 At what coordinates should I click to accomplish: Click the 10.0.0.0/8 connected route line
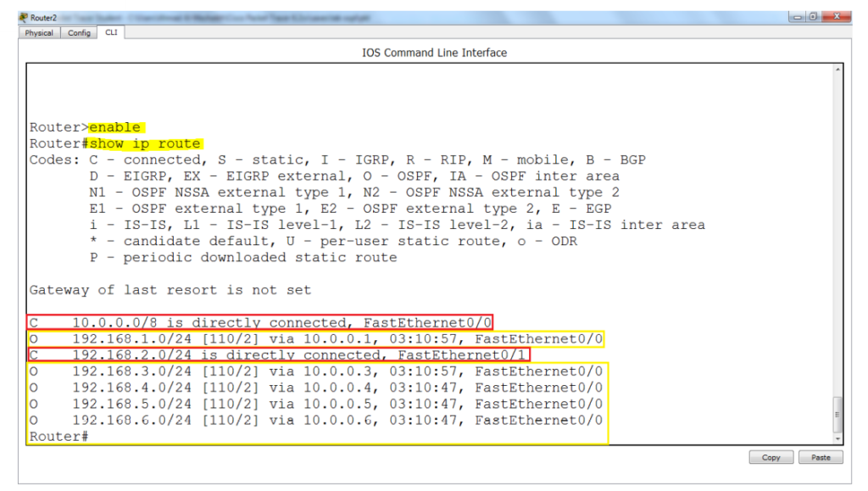point(259,322)
